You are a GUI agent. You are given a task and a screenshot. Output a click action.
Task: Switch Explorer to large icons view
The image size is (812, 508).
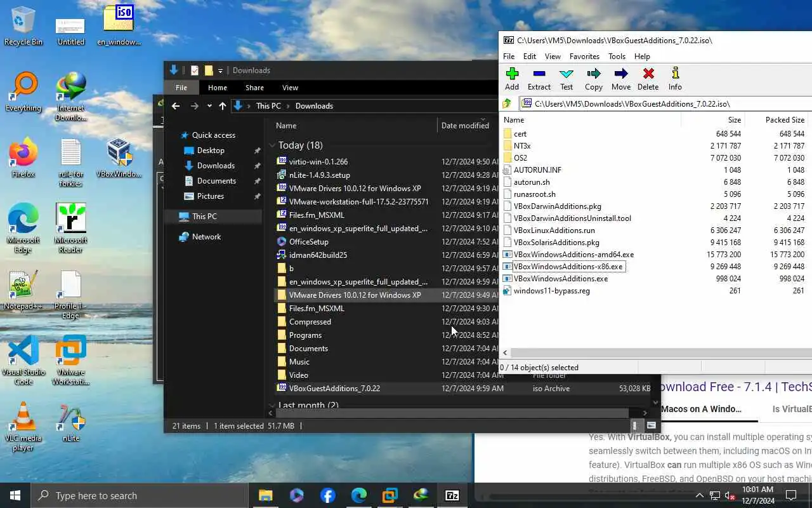click(651, 426)
